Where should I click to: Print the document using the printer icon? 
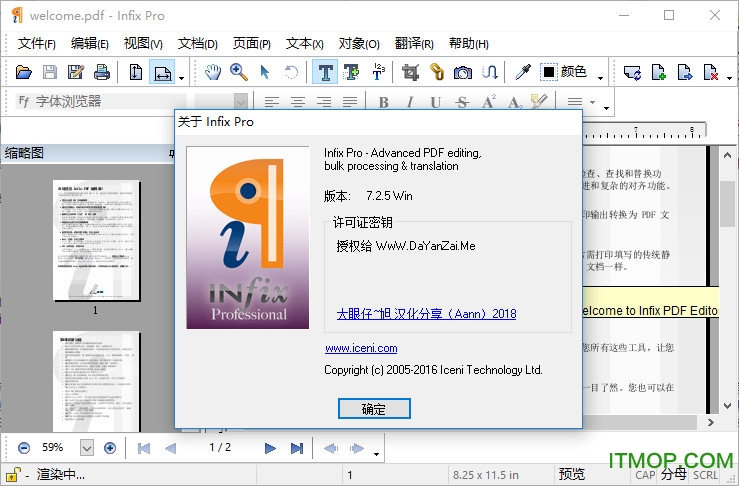click(101, 72)
